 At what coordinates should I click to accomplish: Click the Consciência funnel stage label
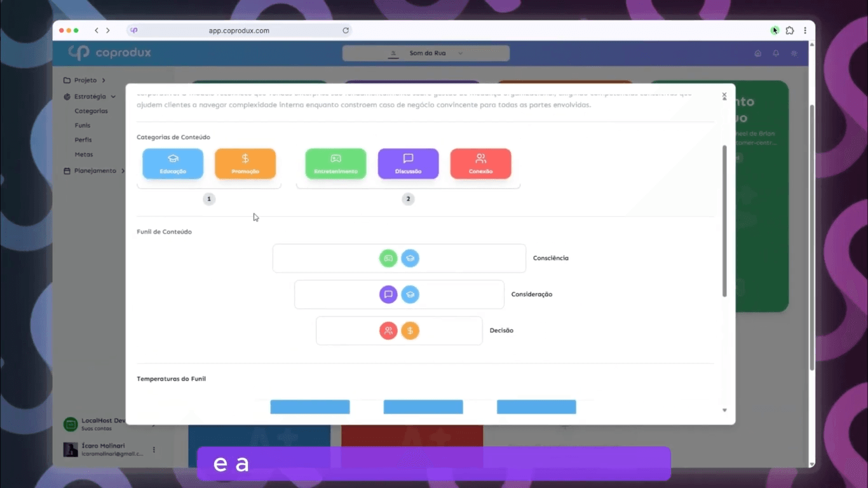pos(551,259)
